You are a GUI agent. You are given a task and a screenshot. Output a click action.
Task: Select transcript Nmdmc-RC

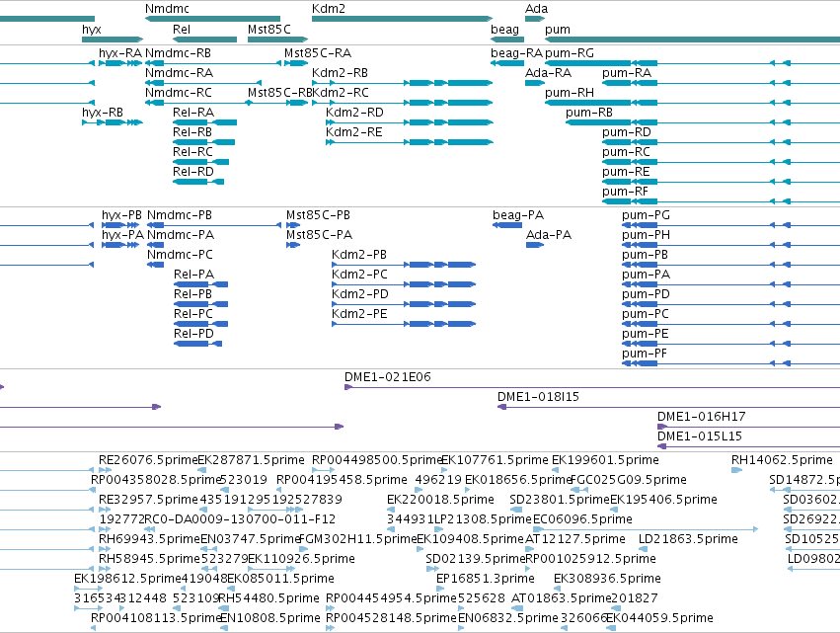click(x=179, y=93)
